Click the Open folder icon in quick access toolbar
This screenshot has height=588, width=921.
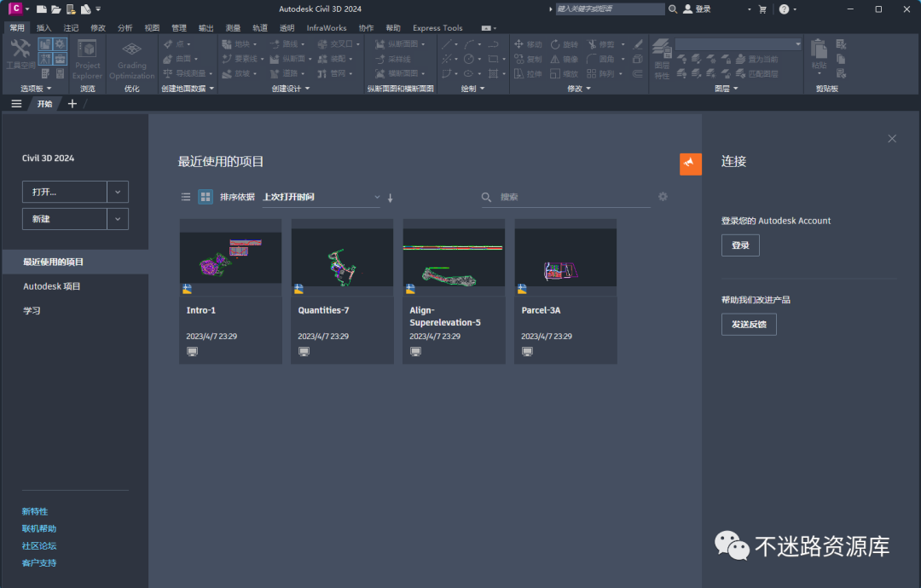click(x=55, y=9)
